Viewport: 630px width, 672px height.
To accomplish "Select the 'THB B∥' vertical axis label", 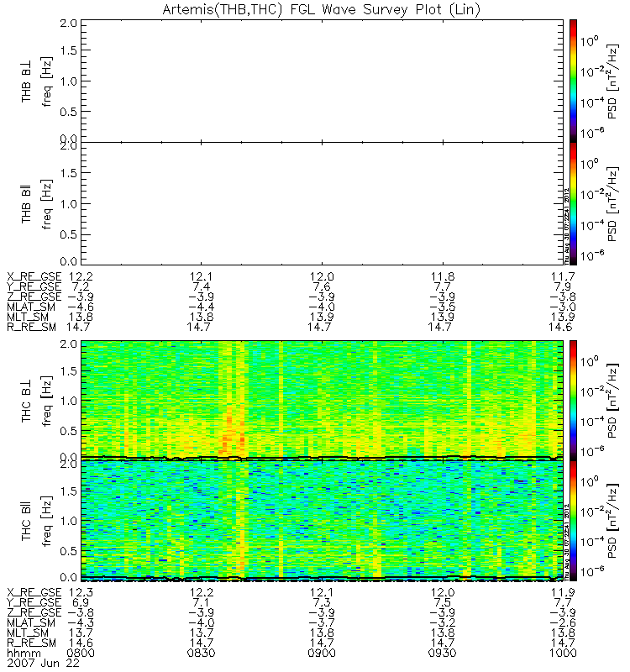I will click(x=26, y=204).
